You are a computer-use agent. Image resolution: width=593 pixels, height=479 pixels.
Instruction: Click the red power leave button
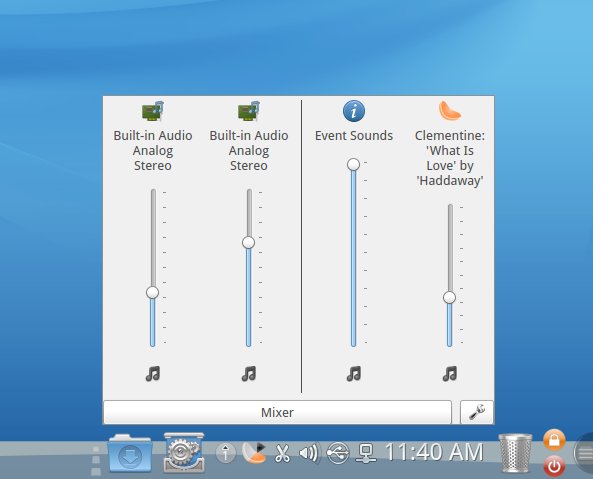tap(554, 467)
